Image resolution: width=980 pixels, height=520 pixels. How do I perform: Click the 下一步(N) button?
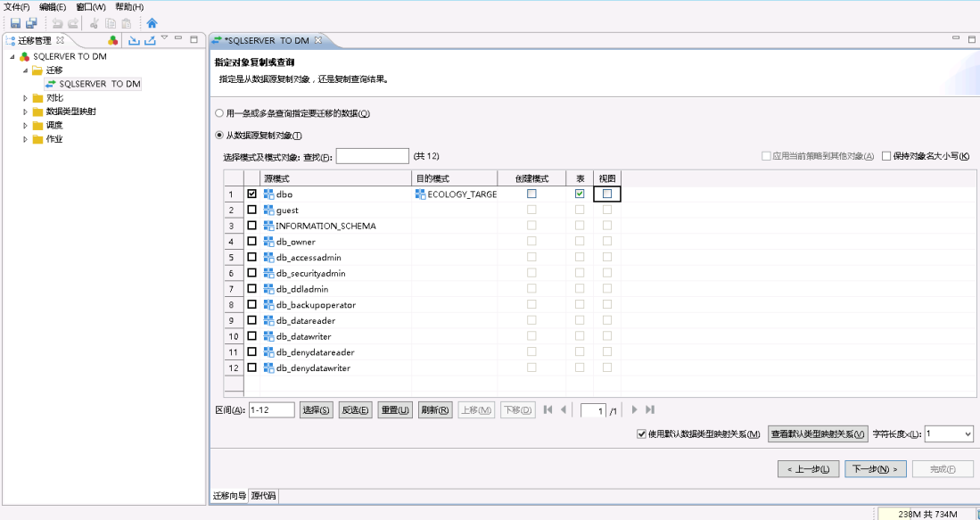tap(875, 469)
